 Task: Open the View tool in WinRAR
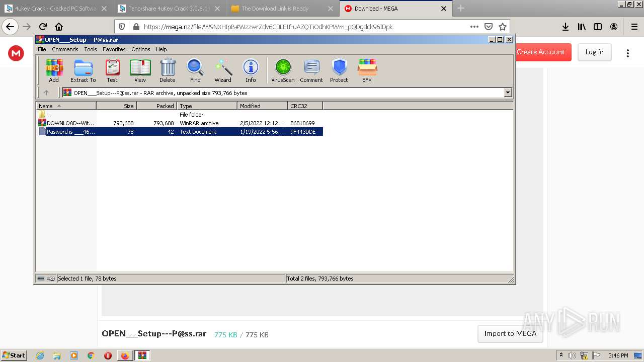tap(140, 70)
